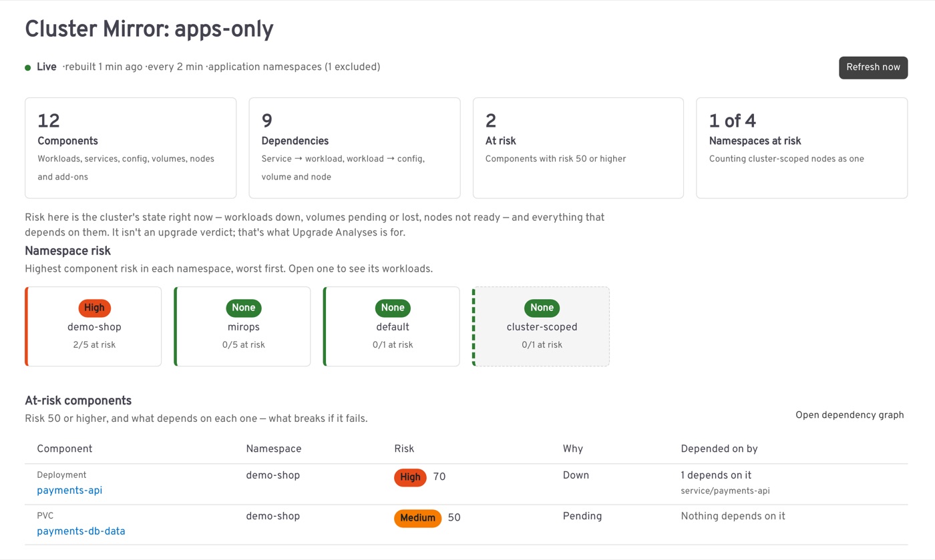Click the 2/5 at risk text

(x=95, y=345)
